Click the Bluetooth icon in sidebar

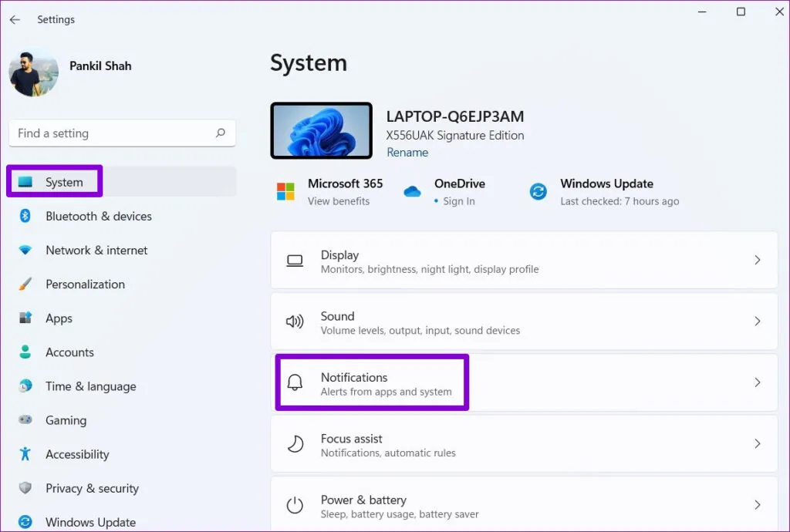[25, 217]
